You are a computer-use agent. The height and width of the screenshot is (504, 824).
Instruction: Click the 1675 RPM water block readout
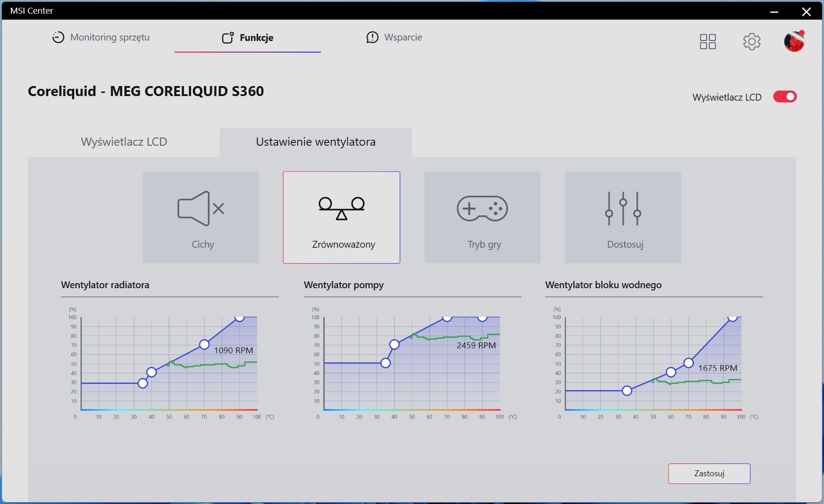(x=718, y=368)
